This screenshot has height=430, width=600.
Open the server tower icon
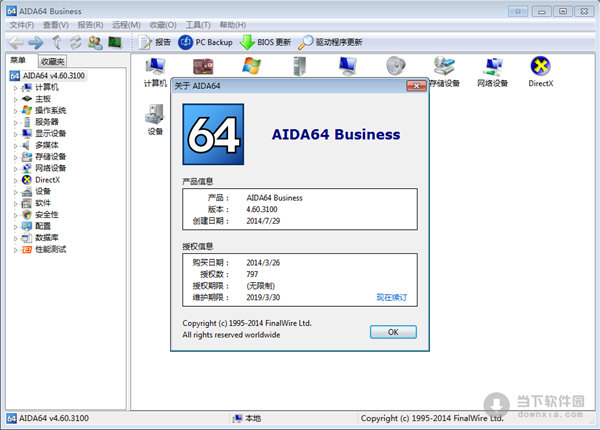coord(299,66)
